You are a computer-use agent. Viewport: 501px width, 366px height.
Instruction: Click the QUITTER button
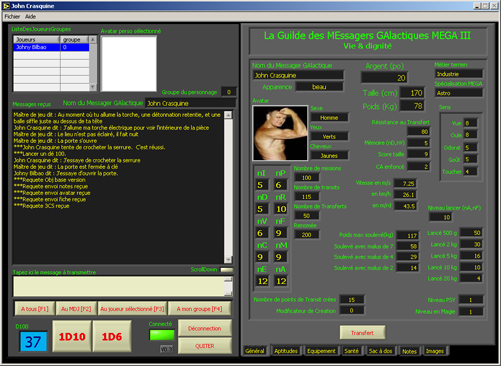pos(205,346)
